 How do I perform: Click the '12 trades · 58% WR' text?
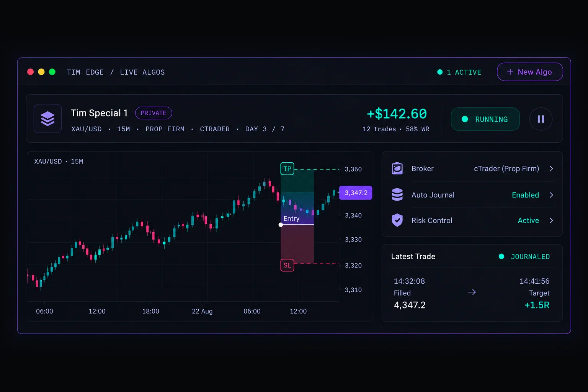coord(396,129)
